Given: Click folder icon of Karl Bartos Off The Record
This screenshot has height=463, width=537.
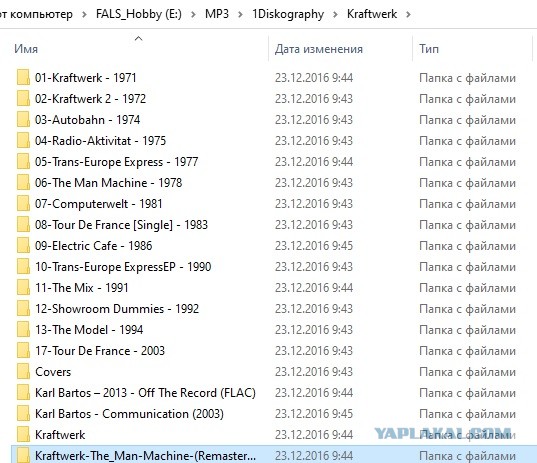Looking at the screenshot, I should [23, 392].
